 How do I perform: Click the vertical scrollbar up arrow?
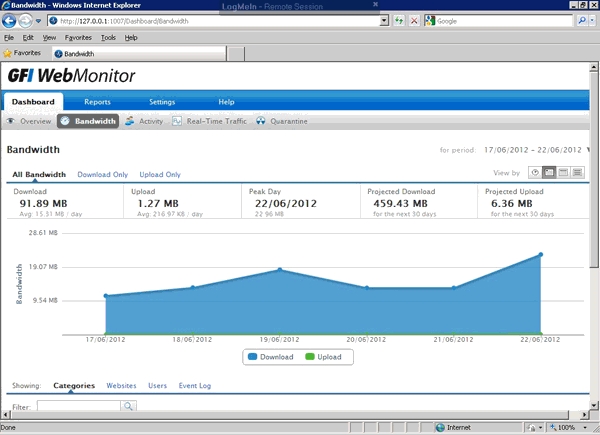click(593, 67)
